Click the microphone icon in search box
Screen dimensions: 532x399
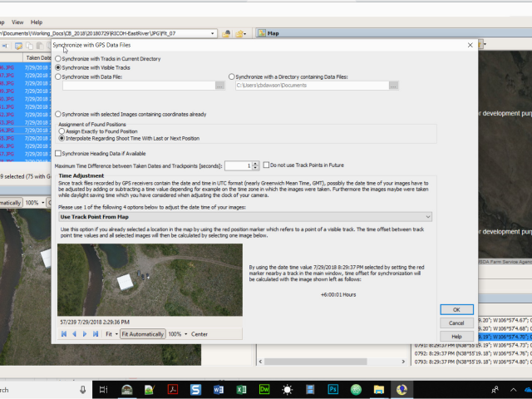tap(82, 390)
